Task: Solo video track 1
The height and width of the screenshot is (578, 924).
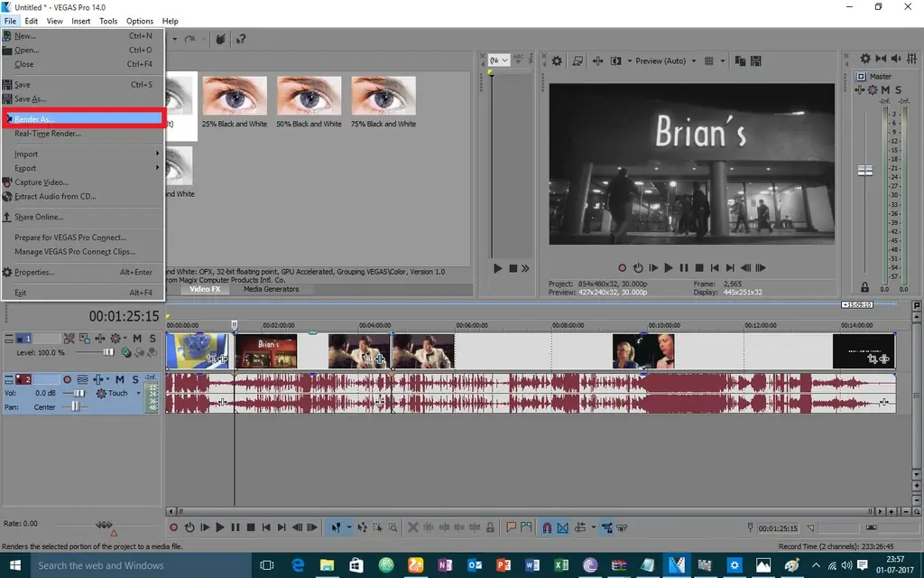Action: (x=152, y=339)
